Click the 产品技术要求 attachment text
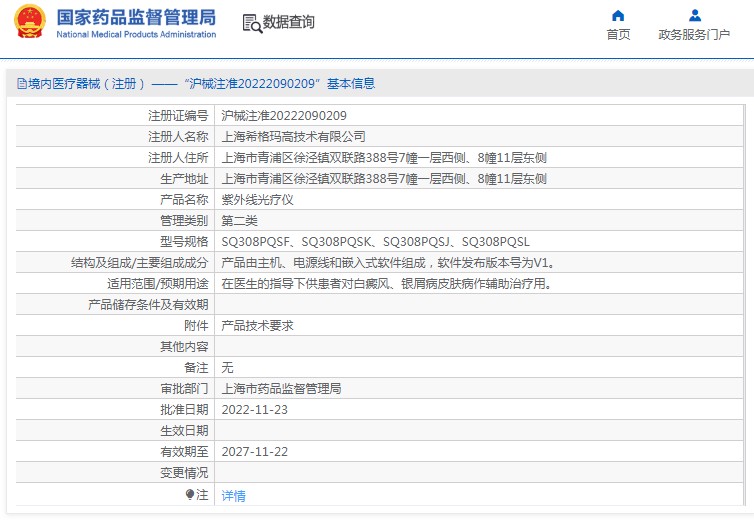Image resolution: width=754 pixels, height=522 pixels. click(x=257, y=326)
